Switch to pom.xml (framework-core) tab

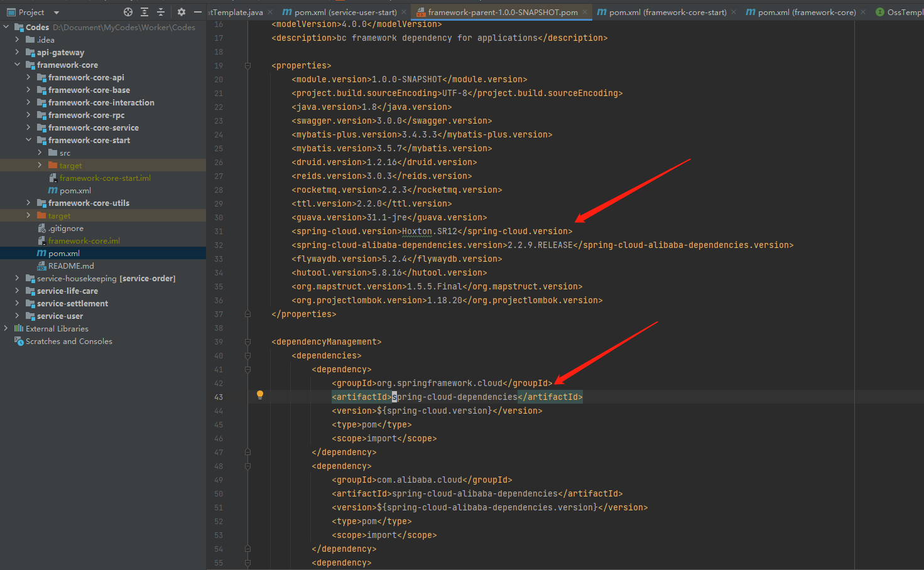click(x=801, y=12)
